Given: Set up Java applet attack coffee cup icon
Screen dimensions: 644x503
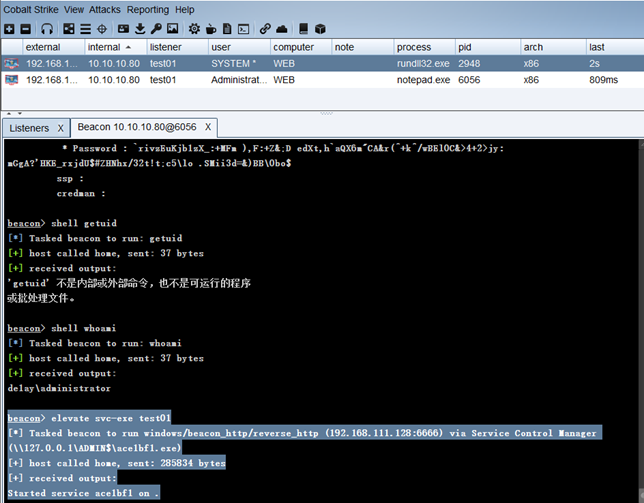Looking at the screenshot, I should 211,29.
